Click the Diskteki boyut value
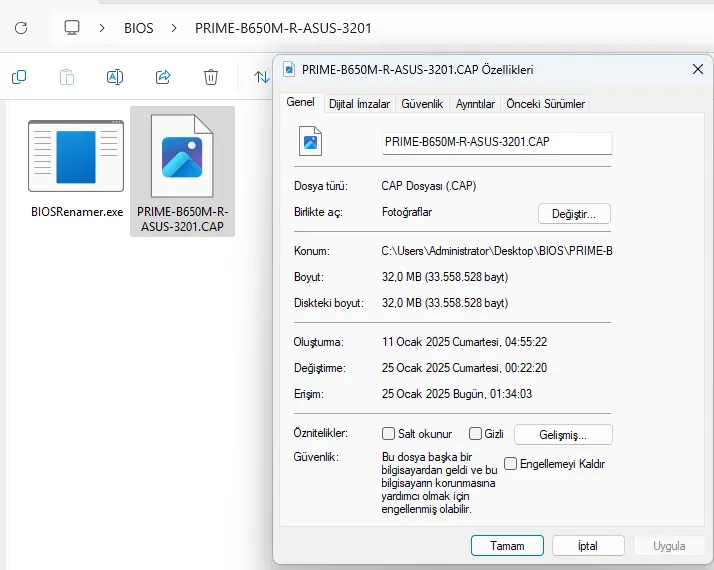The width and height of the screenshot is (714, 570). click(x=445, y=303)
